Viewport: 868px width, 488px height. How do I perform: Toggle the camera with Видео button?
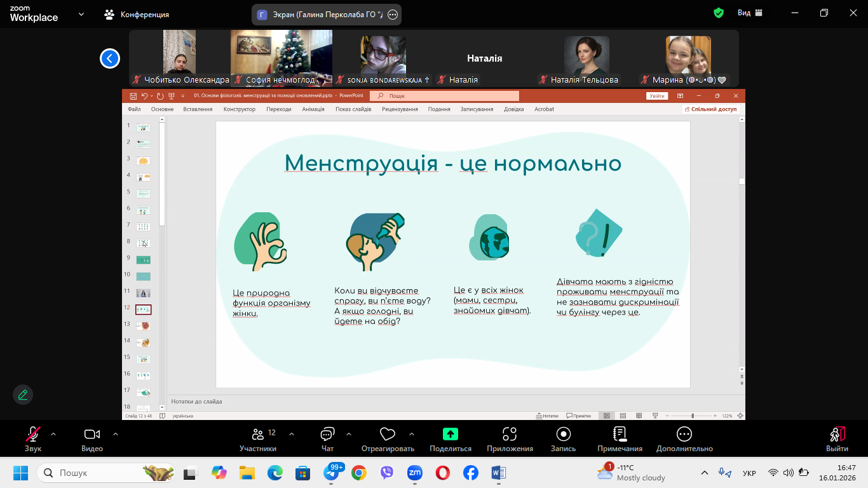pos(92,435)
